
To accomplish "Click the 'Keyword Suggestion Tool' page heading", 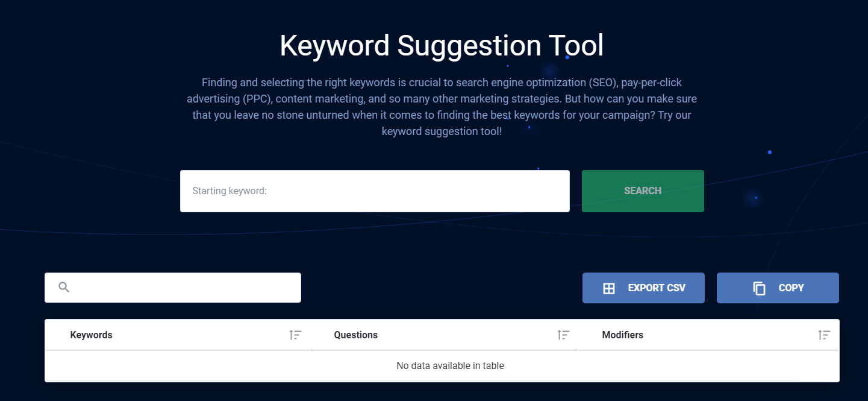I will tap(442, 46).
